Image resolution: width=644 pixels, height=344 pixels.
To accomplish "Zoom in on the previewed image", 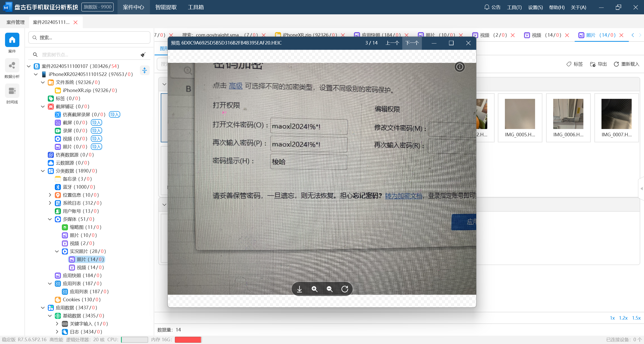I will (314, 289).
